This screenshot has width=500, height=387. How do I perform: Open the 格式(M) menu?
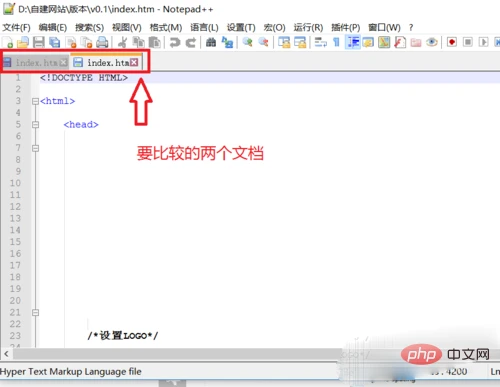(166, 27)
